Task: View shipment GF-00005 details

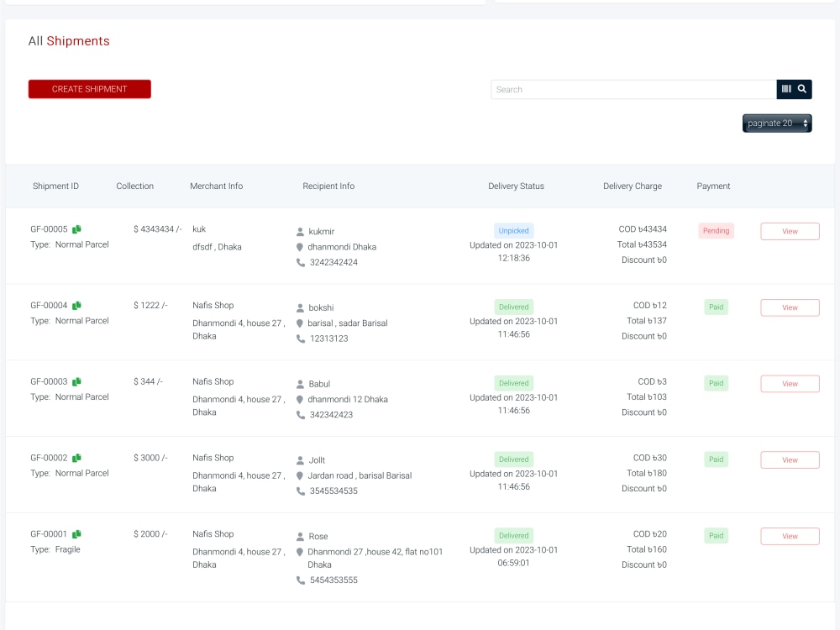Action: 790,232
